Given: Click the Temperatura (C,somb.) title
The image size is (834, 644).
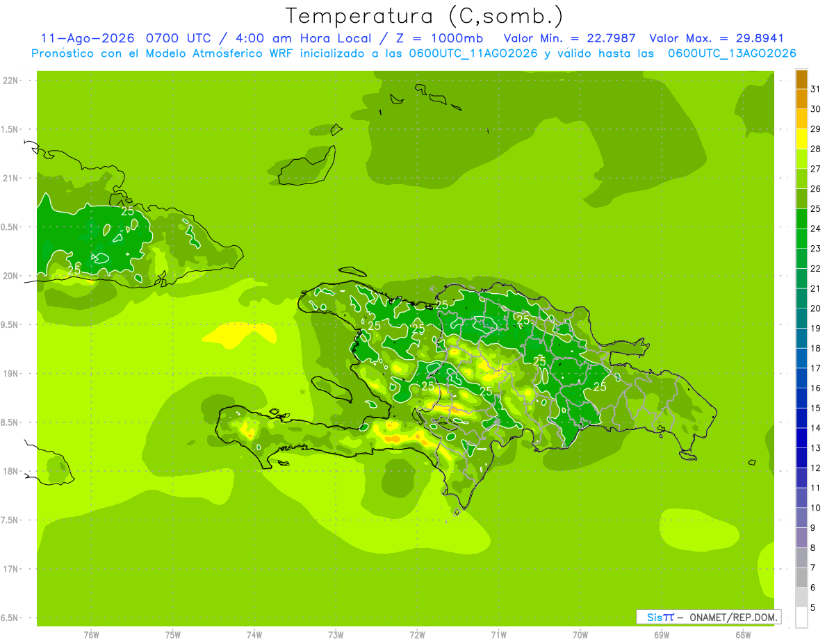Looking at the screenshot, I should click(425, 16).
